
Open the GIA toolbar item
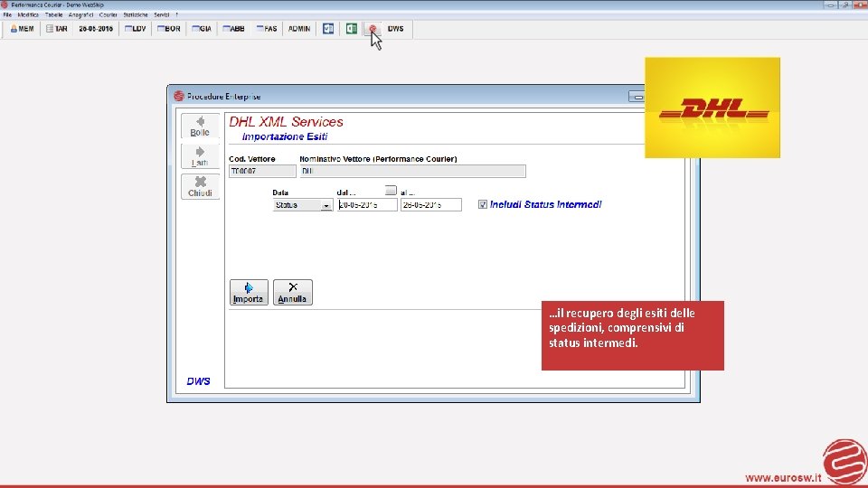pyautogui.click(x=202, y=29)
